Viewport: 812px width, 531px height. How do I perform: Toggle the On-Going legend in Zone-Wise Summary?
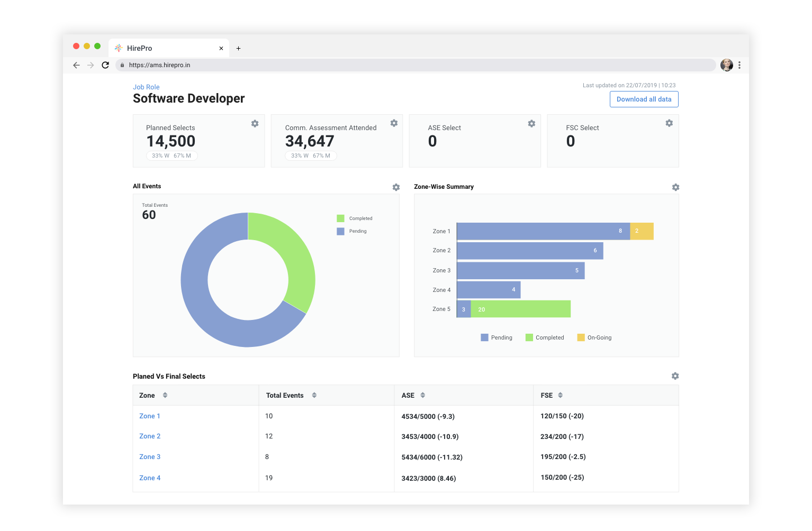[594, 337]
